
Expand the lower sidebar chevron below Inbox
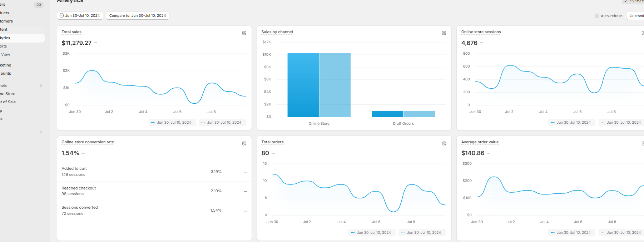(x=41, y=132)
